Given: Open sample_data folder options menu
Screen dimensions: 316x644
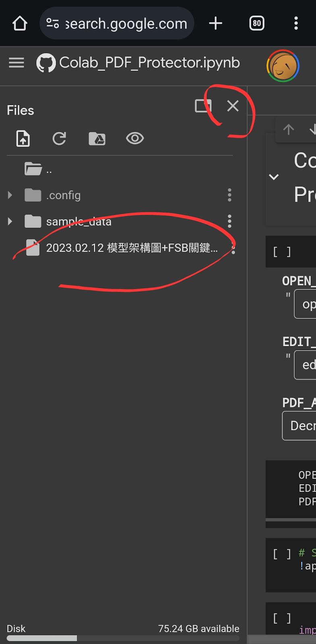Looking at the screenshot, I should point(229,221).
